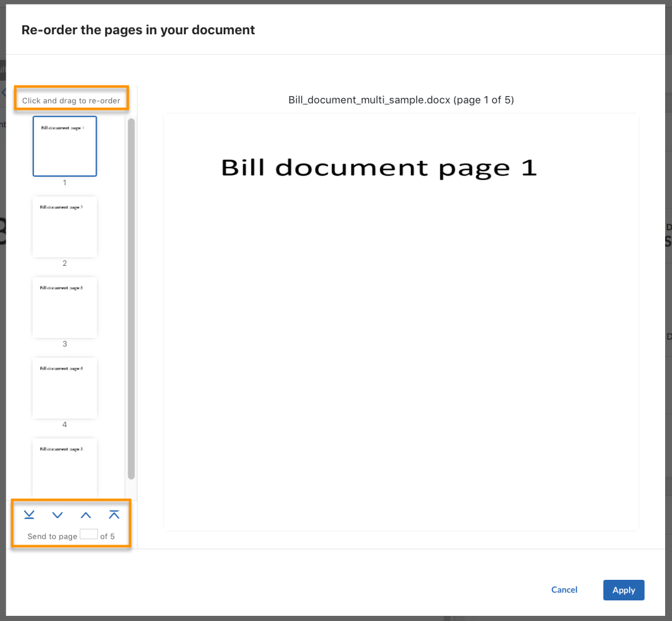The width and height of the screenshot is (672, 621).
Task: Select page 5 thumbnail
Action: point(65,468)
